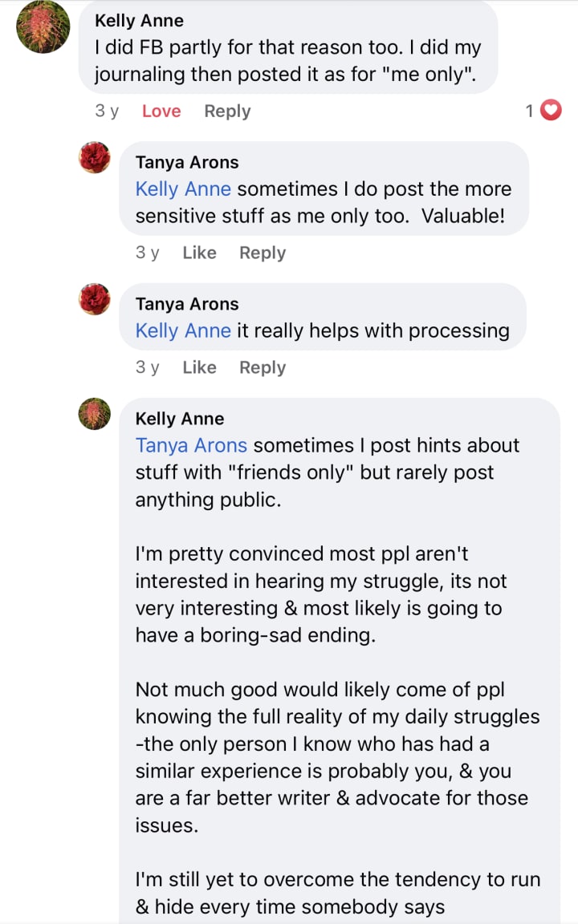Image resolution: width=578 pixels, height=924 pixels.
Task: Reply to Kelly Anne's top comment
Action: pos(227,111)
